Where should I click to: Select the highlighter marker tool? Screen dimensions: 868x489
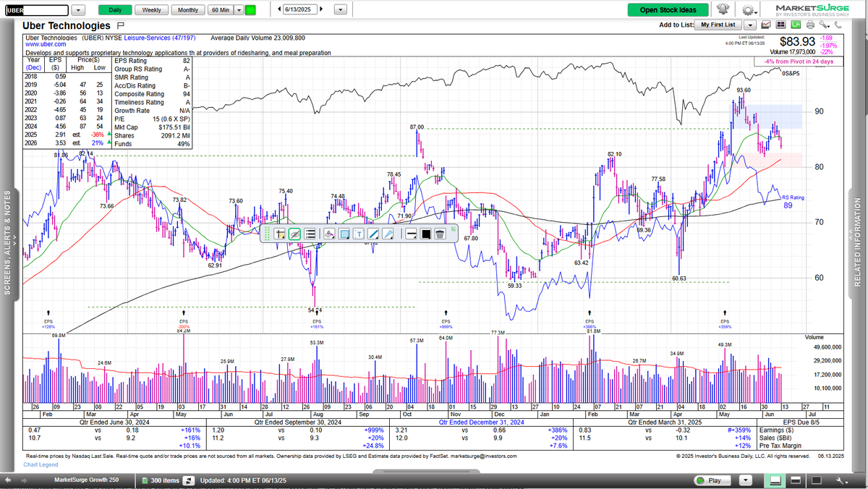pyautogui.click(x=329, y=234)
